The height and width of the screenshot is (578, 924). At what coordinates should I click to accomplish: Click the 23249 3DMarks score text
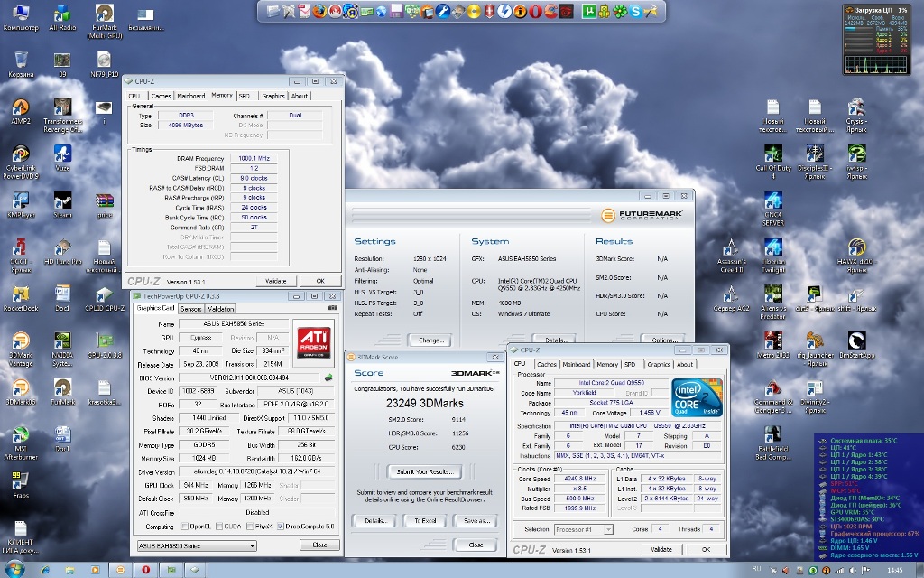point(424,404)
